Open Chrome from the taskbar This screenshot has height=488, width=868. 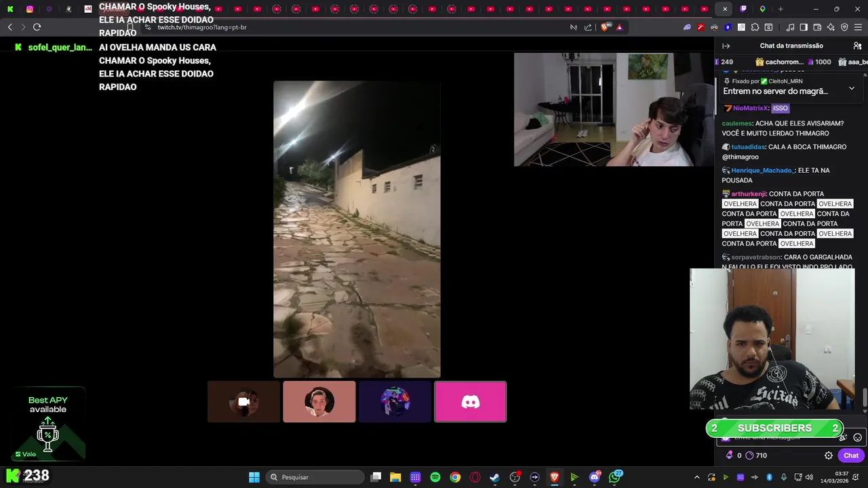[455, 477]
